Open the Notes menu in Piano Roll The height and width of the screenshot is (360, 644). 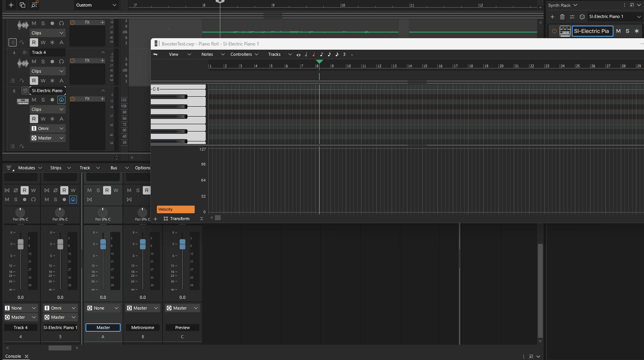207,54
